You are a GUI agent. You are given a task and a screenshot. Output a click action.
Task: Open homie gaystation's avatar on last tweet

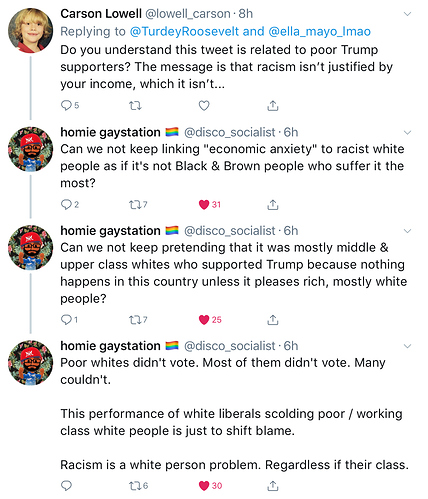[x=30, y=363]
